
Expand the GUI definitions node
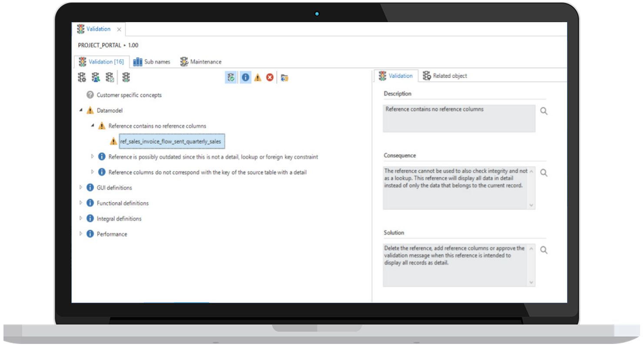coord(81,188)
